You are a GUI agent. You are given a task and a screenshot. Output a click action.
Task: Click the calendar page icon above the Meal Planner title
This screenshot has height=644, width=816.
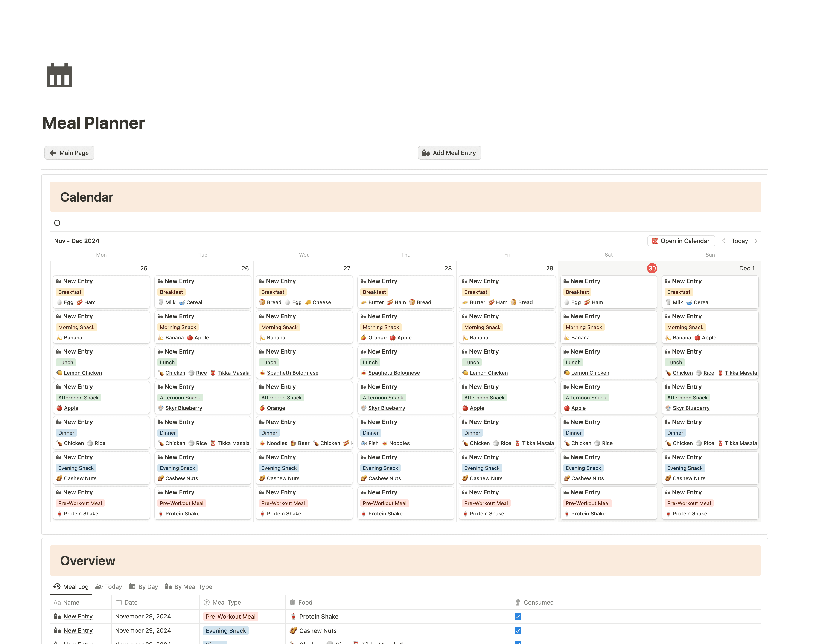(59, 75)
